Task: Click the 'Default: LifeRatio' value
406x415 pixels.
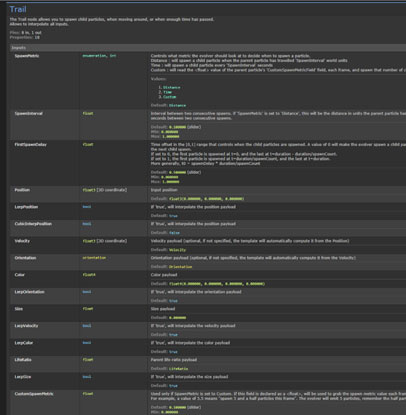Action: pos(169,369)
